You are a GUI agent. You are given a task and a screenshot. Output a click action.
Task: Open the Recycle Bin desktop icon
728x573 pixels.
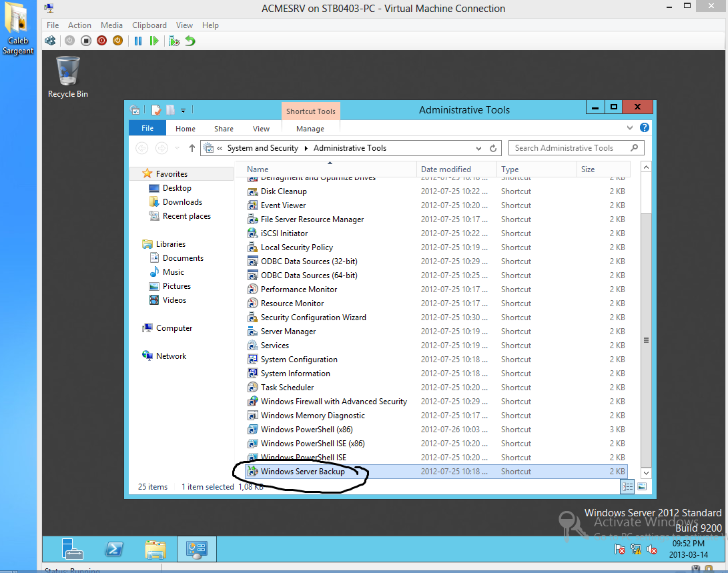click(x=68, y=77)
